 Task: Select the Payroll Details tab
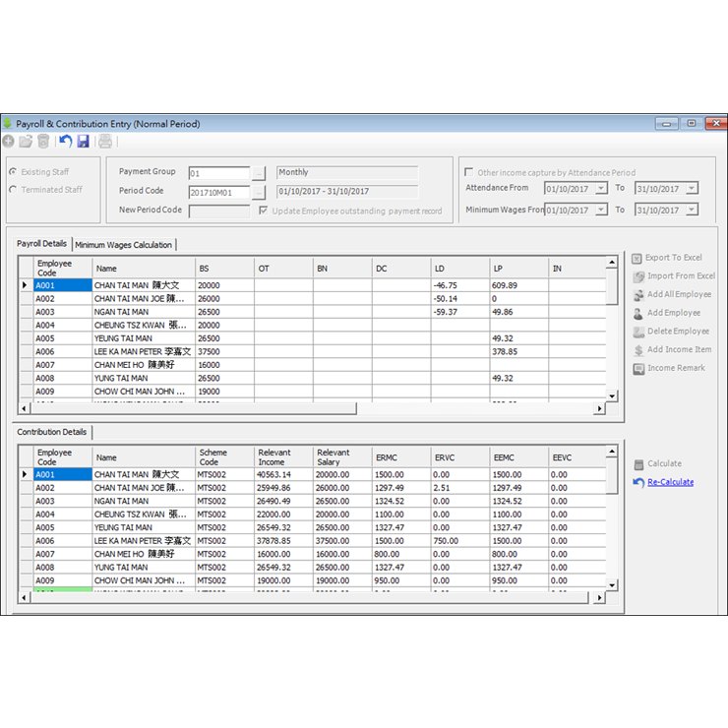(x=42, y=244)
